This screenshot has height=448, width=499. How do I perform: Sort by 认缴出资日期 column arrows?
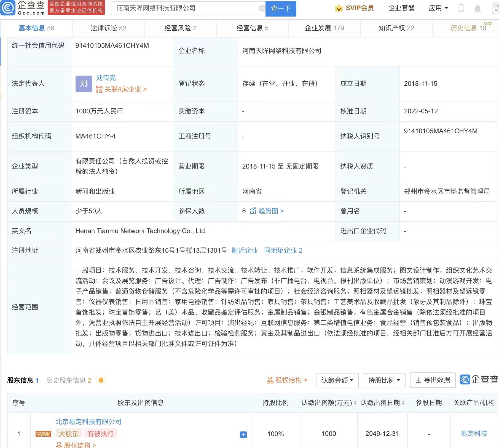pos(403,403)
